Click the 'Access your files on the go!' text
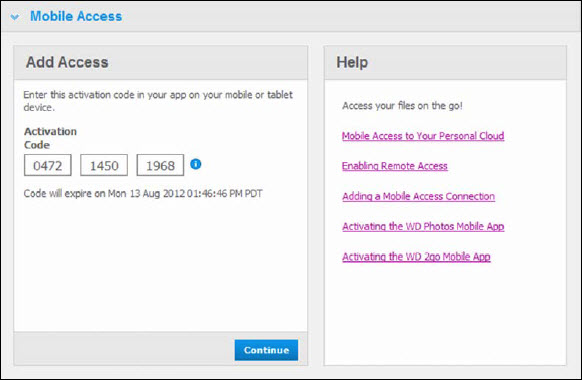This screenshot has height=380, width=582. 402,106
